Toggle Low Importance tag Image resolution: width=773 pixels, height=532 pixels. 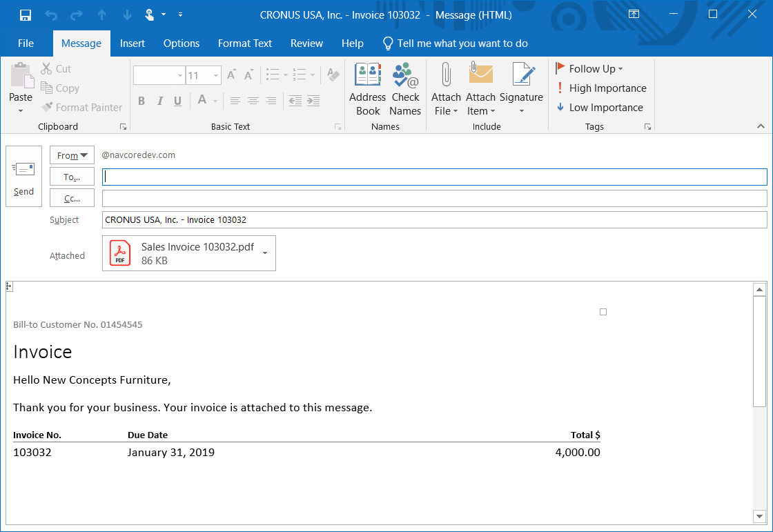tap(599, 108)
